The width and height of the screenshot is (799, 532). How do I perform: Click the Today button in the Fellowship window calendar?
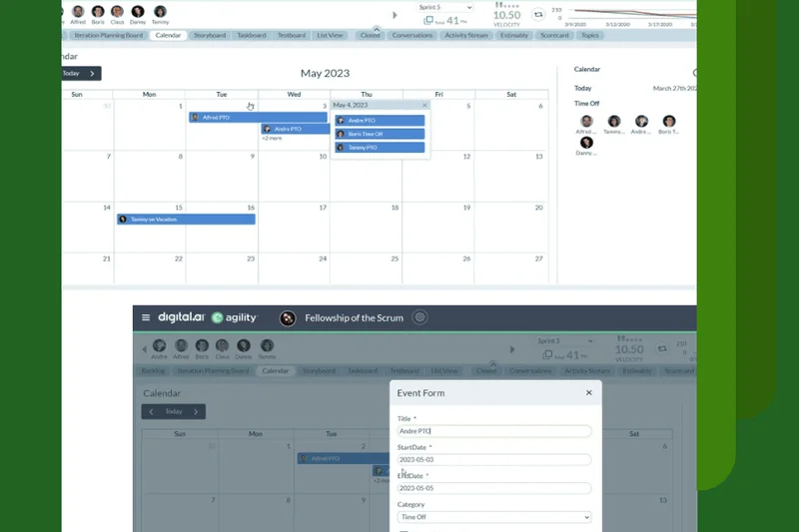click(x=174, y=411)
